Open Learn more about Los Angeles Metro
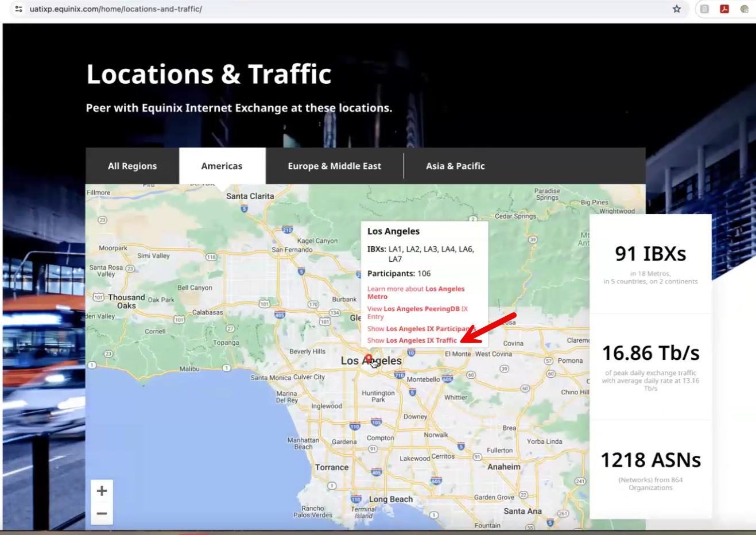This screenshot has width=756, height=535. (416, 293)
